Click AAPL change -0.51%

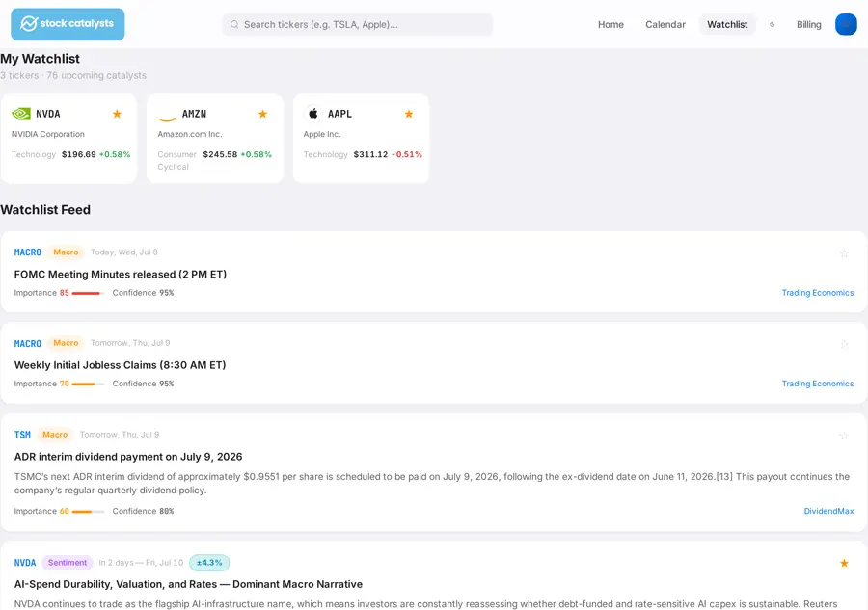point(407,154)
